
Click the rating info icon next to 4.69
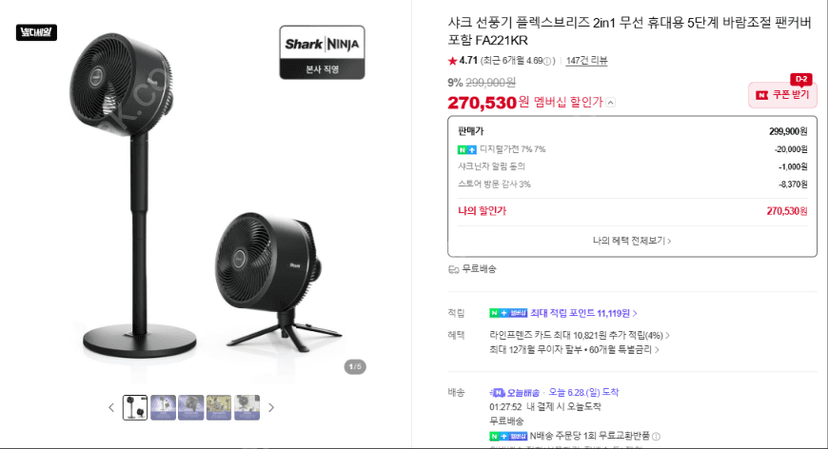[547, 61]
